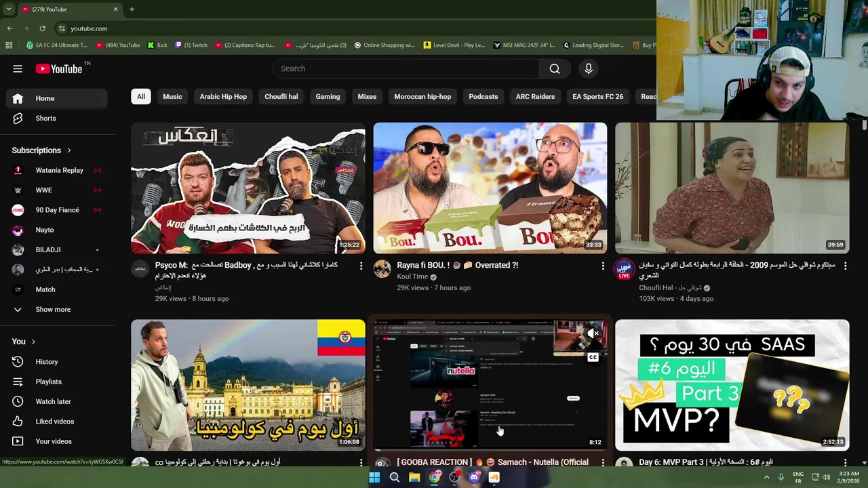Open Shorts in the sidebar
The width and height of the screenshot is (868, 488).
coord(57,118)
